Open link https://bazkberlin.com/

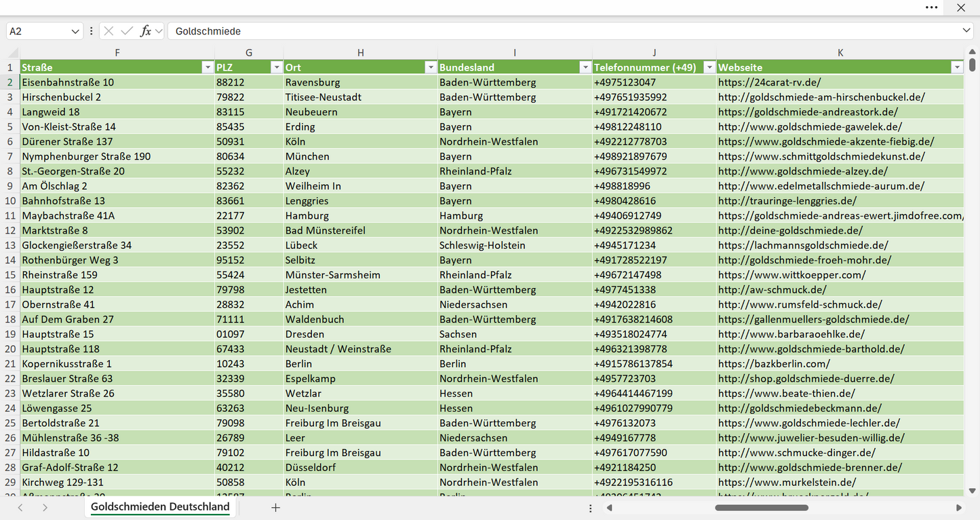(774, 364)
